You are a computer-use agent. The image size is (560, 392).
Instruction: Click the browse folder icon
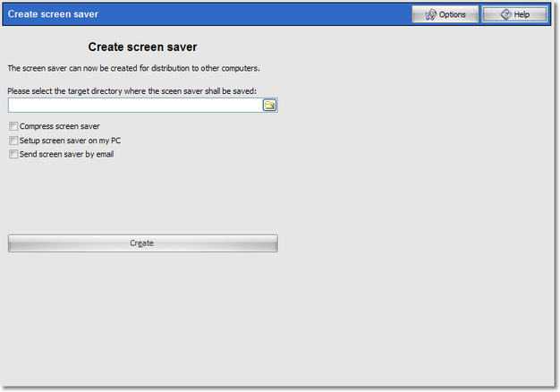(269, 105)
